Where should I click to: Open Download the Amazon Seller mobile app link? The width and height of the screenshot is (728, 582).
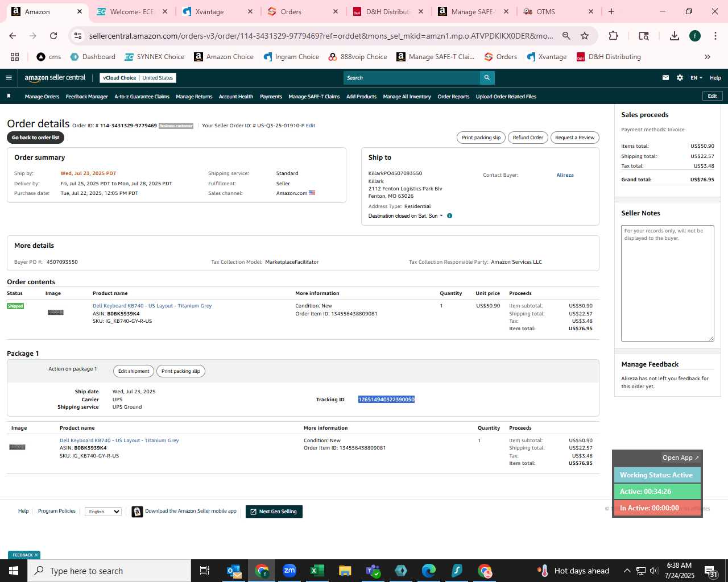click(191, 512)
